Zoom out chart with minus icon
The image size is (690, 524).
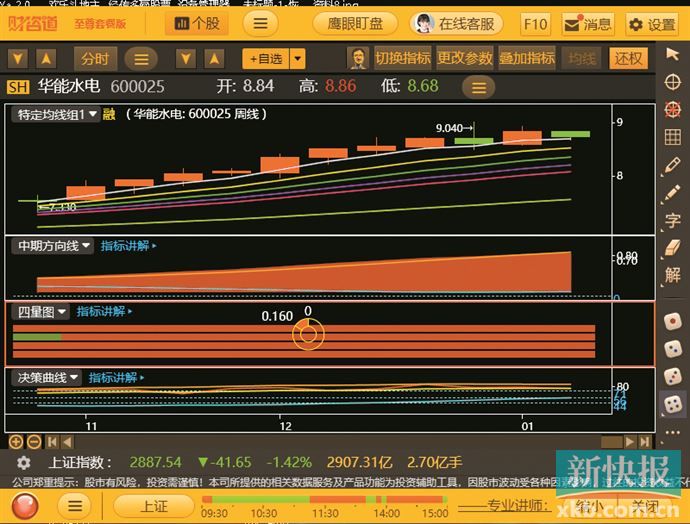click(x=34, y=442)
